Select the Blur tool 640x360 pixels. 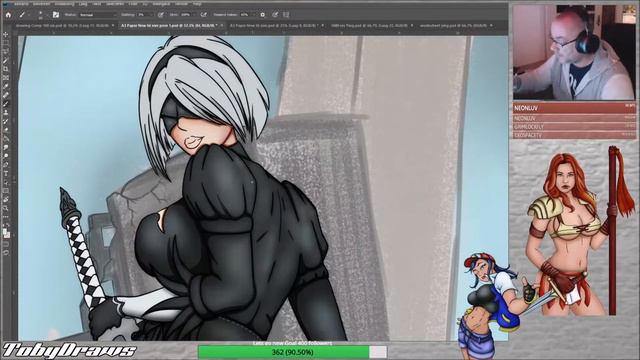(6, 147)
